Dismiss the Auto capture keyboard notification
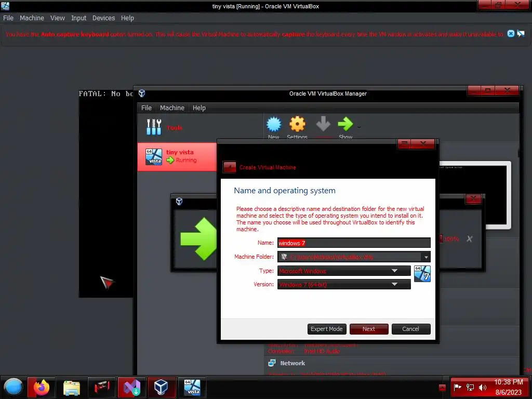Viewport: 532px width, 399px height. pos(511,34)
